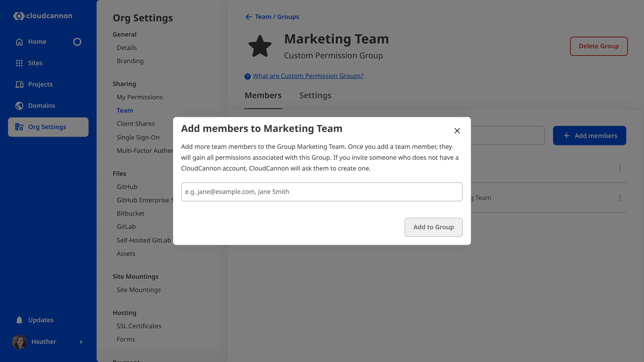Click the Add members button
The width and height of the screenshot is (644, 362).
(589, 135)
